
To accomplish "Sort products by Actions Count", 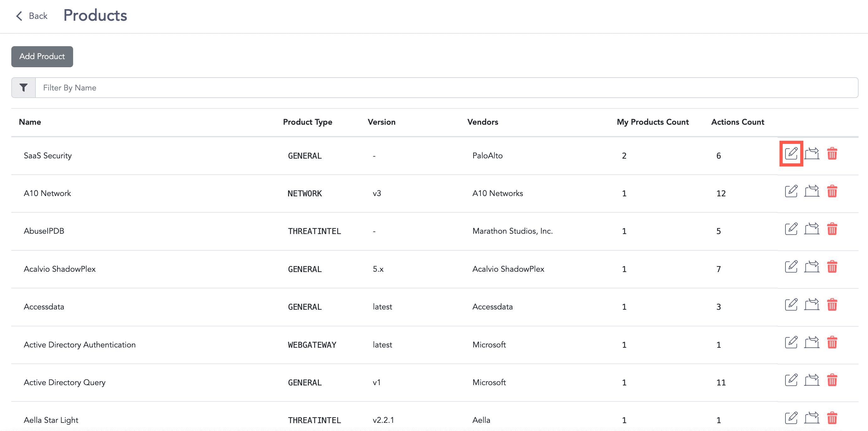I will 737,122.
